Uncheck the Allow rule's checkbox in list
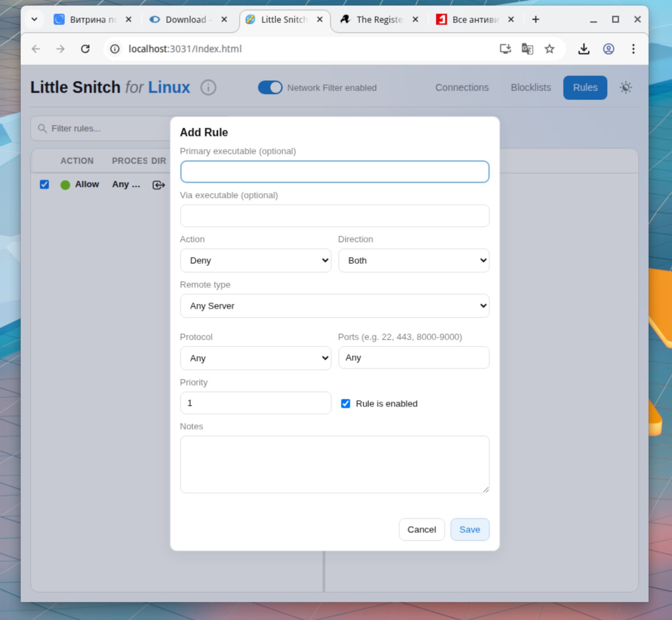Screen dimensions: 672x620 tap(44, 184)
